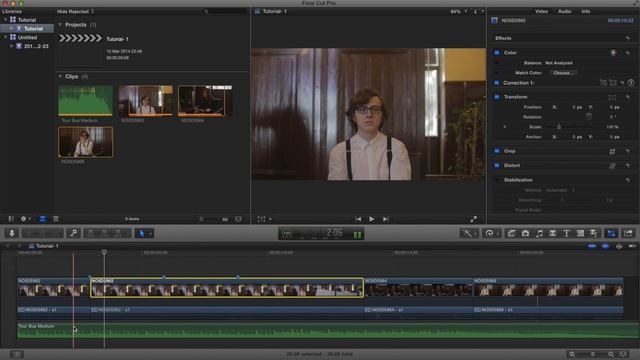
Task: Open the Info inspector tab
Action: [586, 11]
